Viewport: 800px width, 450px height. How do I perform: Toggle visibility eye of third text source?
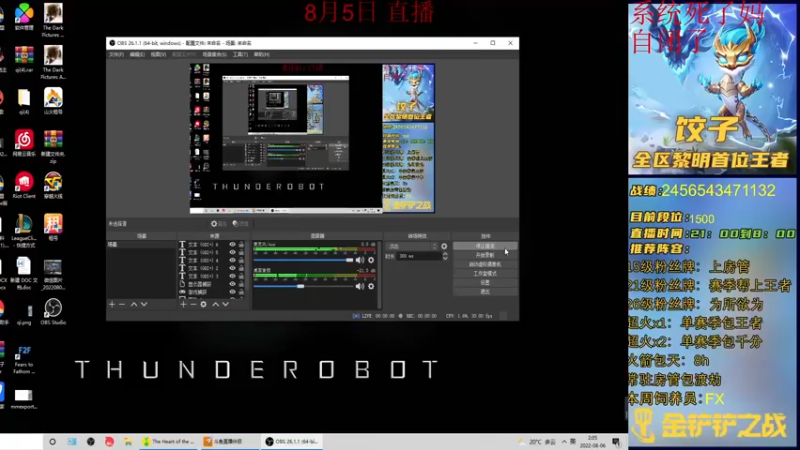[x=233, y=260]
